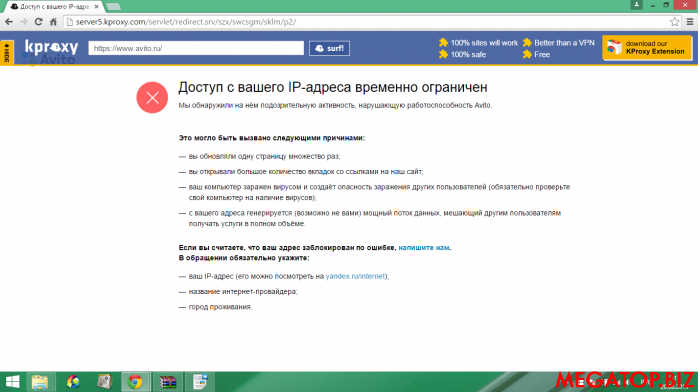Image resolution: width=700 pixels, height=392 pixels.
Task: Click KProxy URL field with avito.ru
Action: pyautogui.click(x=196, y=48)
